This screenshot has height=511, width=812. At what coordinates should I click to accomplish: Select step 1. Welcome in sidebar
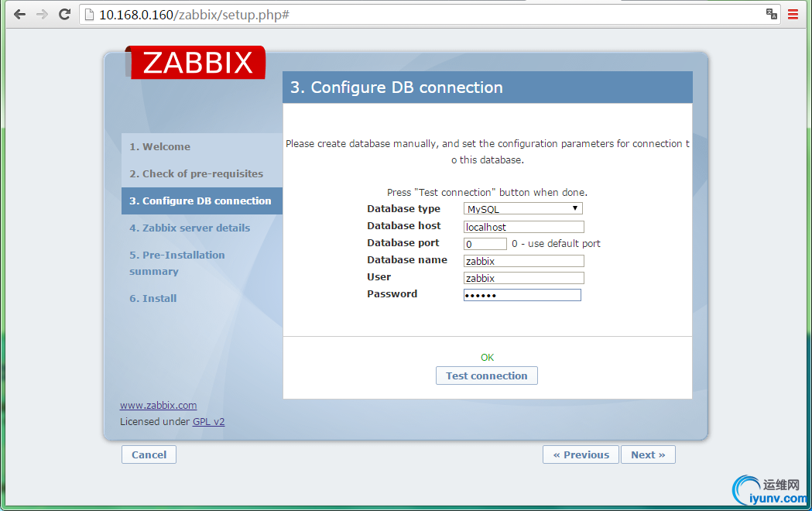(x=160, y=146)
